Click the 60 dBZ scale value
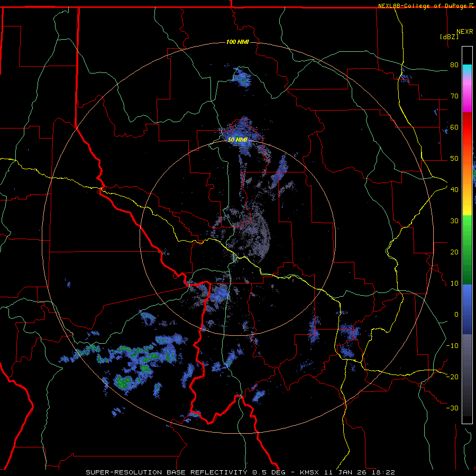 454,127
